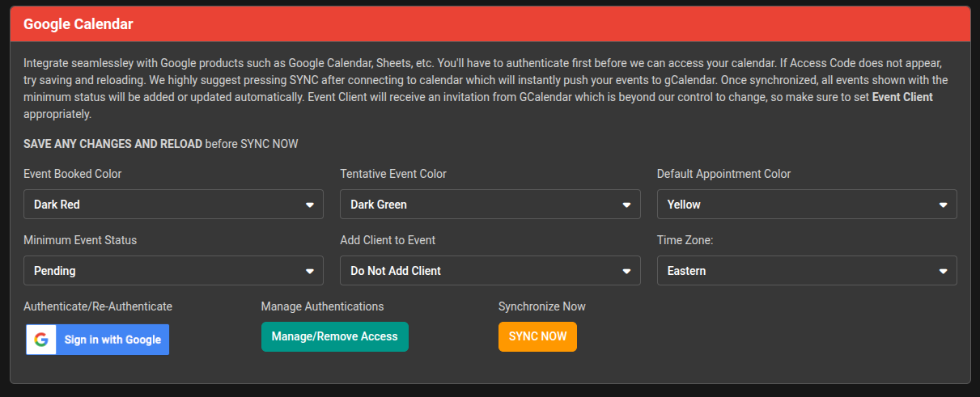Click the Manage Authentications label
980x397 pixels.
[322, 306]
